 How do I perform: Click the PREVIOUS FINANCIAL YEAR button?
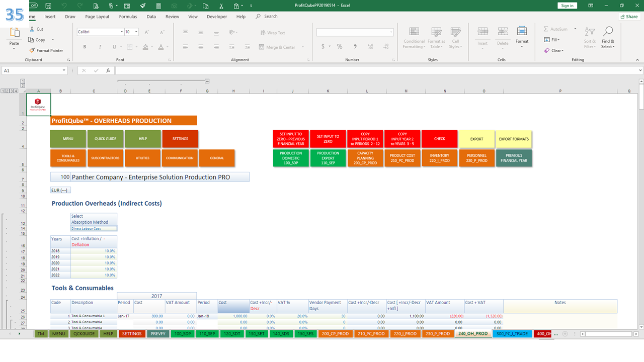(514, 158)
